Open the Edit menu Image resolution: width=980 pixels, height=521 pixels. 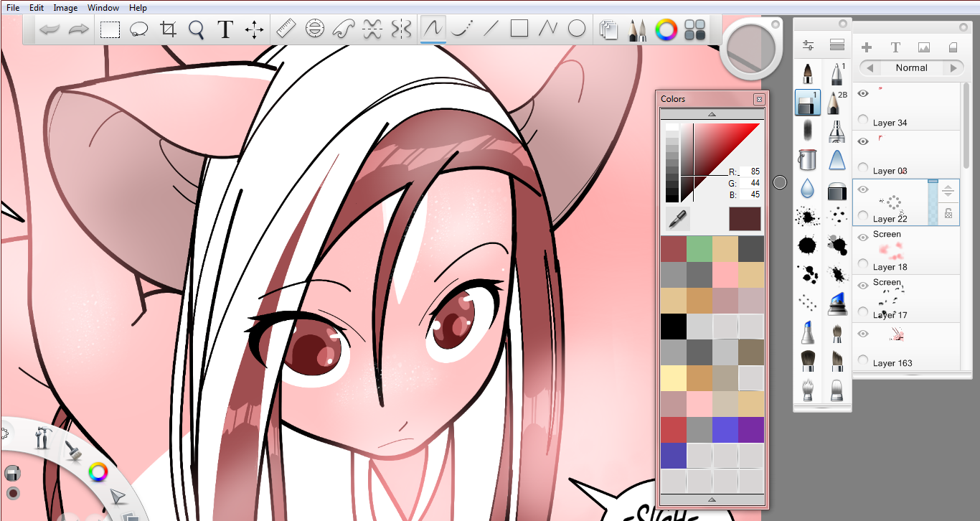pos(37,8)
